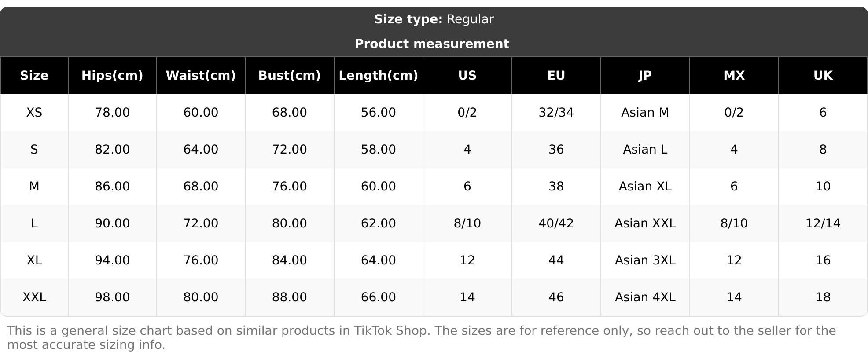Click the Asian XXL cell
The image size is (868, 359).
tap(645, 223)
